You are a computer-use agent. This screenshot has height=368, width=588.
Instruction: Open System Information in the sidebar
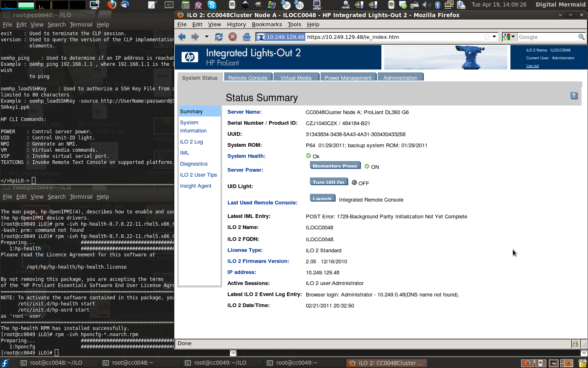click(x=193, y=127)
